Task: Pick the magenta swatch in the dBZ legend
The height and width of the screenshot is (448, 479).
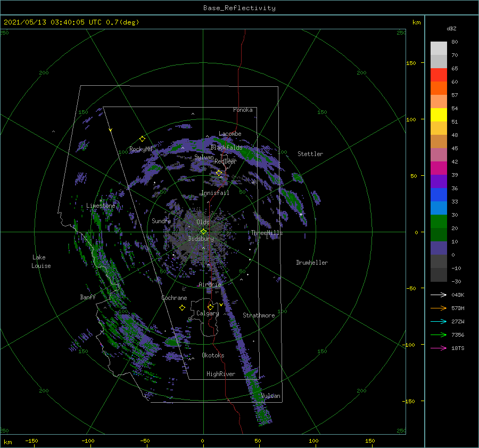Action: pos(439,168)
